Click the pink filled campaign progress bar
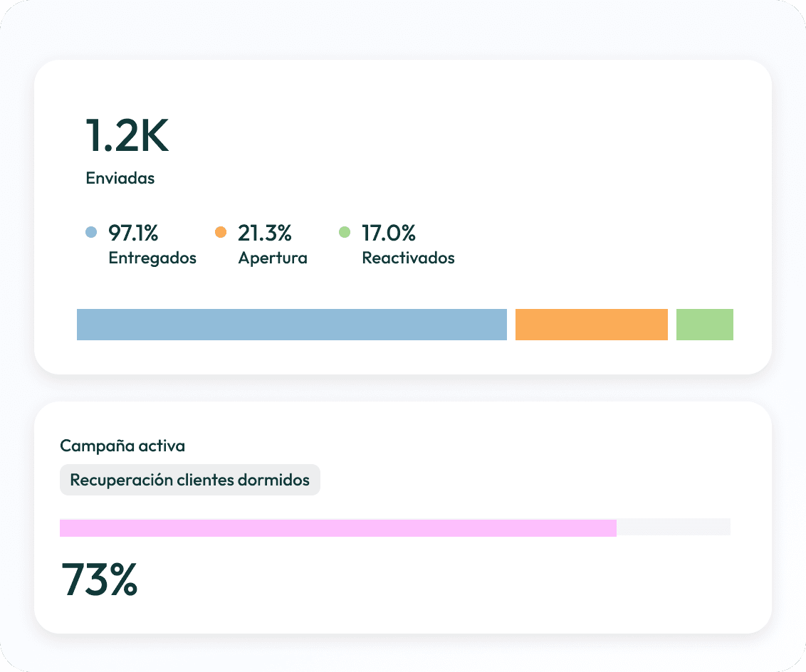The image size is (806, 672). click(337, 527)
